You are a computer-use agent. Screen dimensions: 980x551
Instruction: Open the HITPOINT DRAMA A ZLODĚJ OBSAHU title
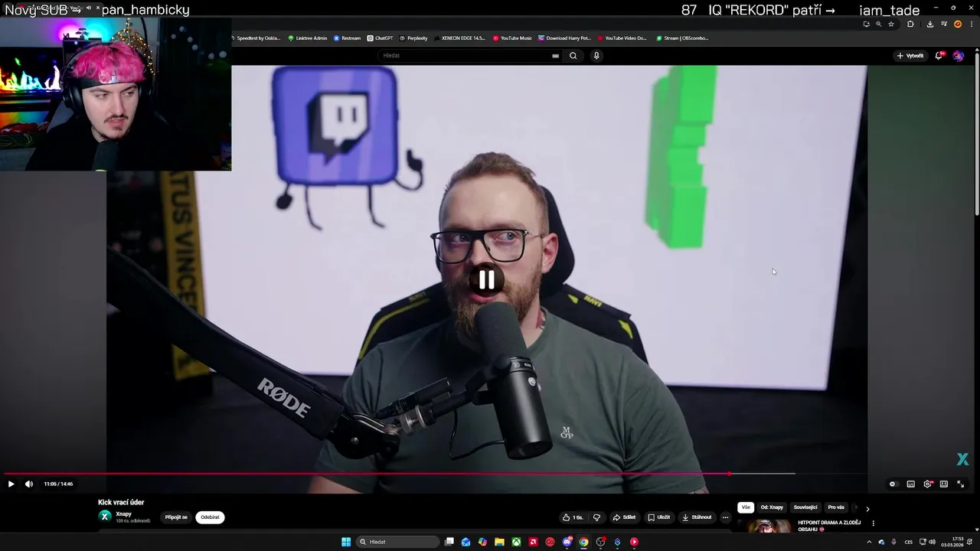[x=829, y=526]
